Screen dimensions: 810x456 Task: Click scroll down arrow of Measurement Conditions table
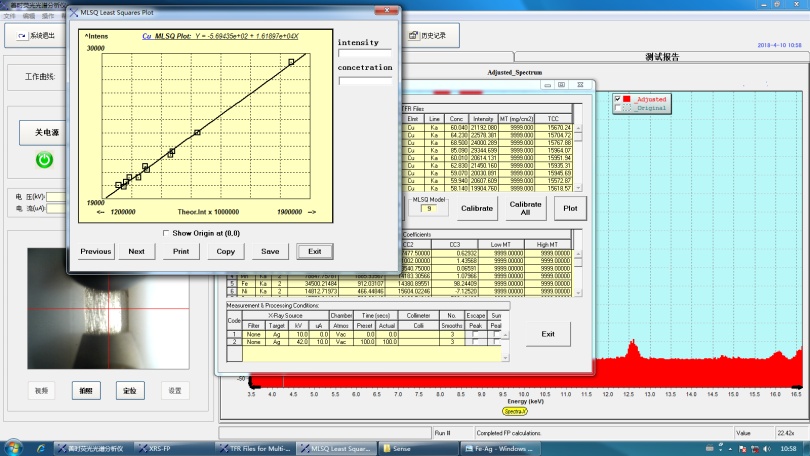click(x=505, y=357)
